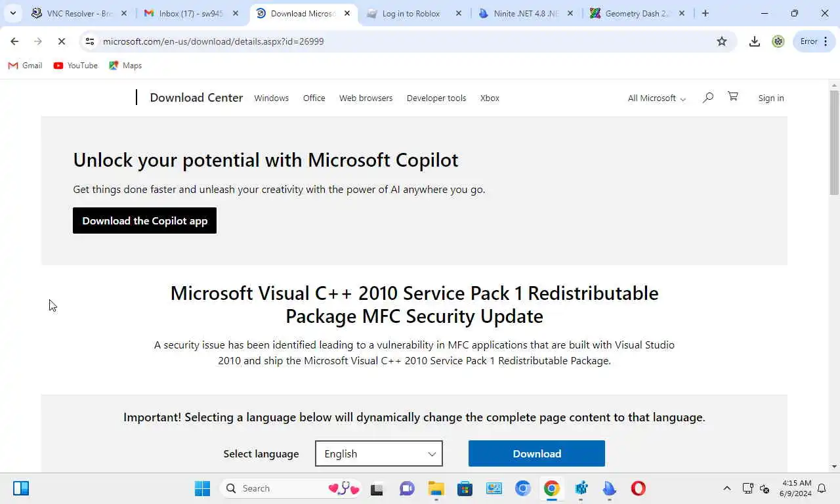840x504 pixels.
Task: Open the blue teardrop app on taskbar
Action: click(610, 488)
